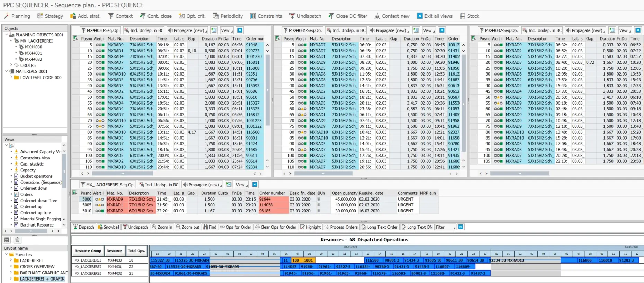Expand LOW-LEVEL CODE 000 node
Viewport: 644px width, 283px height.
pyautogui.click(x=11, y=77)
